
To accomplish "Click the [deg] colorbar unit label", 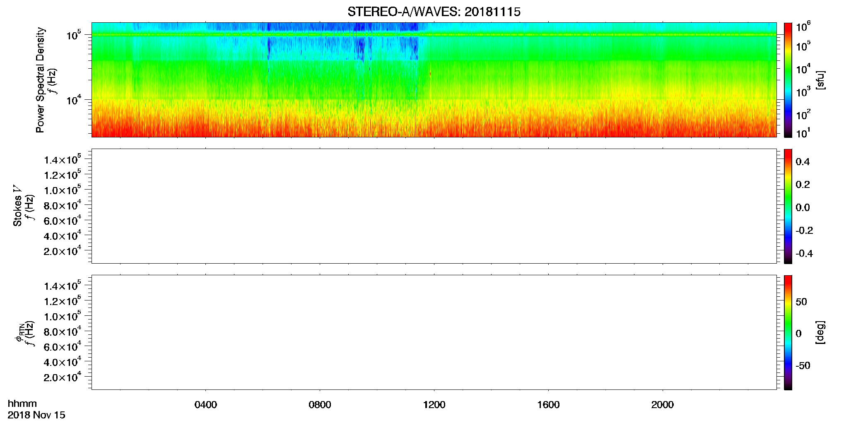I will [820, 332].
